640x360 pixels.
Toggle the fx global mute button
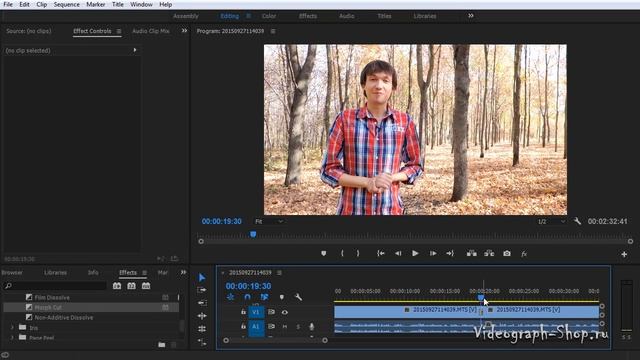point(524,254)
